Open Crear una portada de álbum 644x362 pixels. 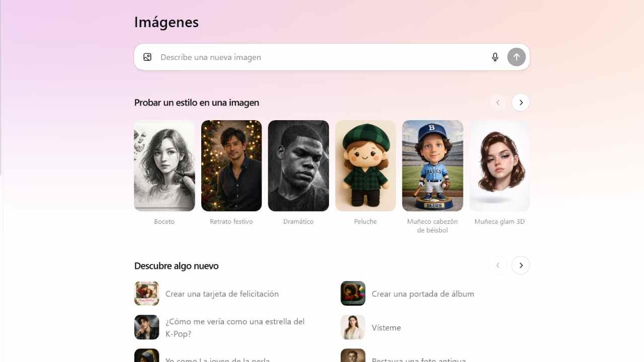point(423,294)
